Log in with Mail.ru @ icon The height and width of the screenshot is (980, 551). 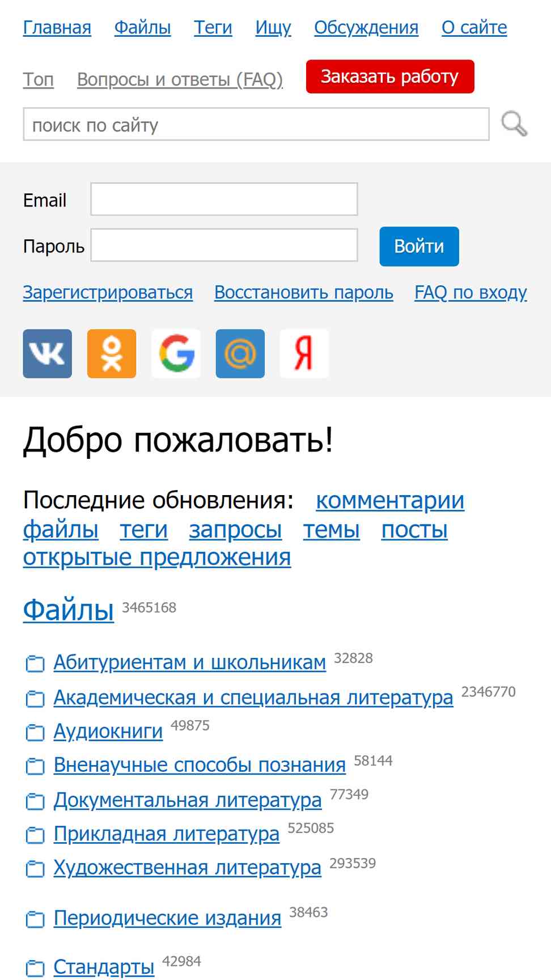pyautogui.click(x=240, y=353)
